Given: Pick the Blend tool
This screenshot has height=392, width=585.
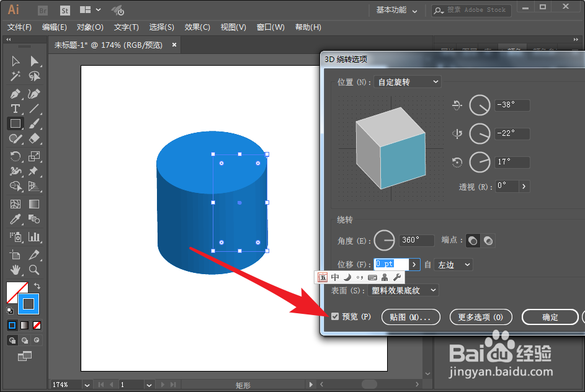Looking at the screenshot, I should [34, 219].
